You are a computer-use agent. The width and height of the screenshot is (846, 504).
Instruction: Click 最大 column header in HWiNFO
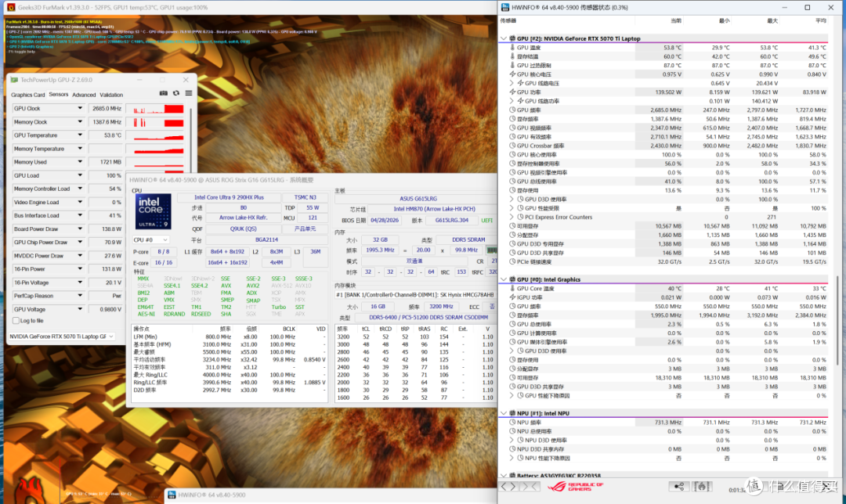point(772,20)
